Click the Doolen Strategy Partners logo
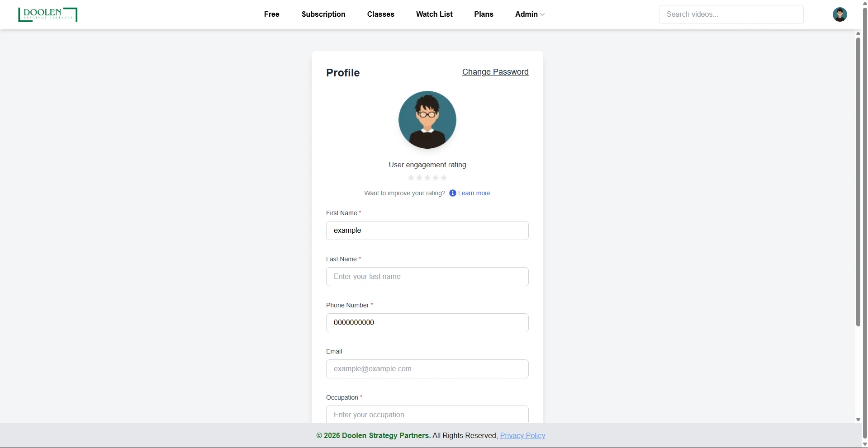Screen dimensions: 868x448 click(x=47, y=14)
